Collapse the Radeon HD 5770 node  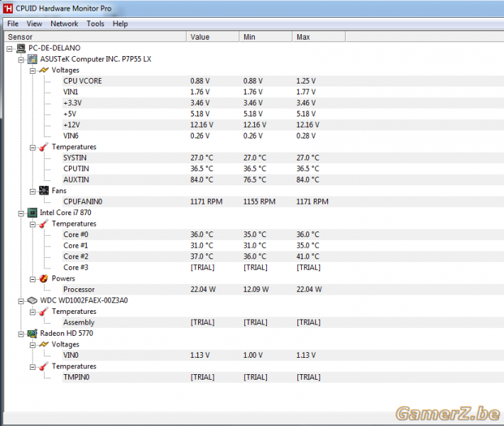click(x=21, y=334)
